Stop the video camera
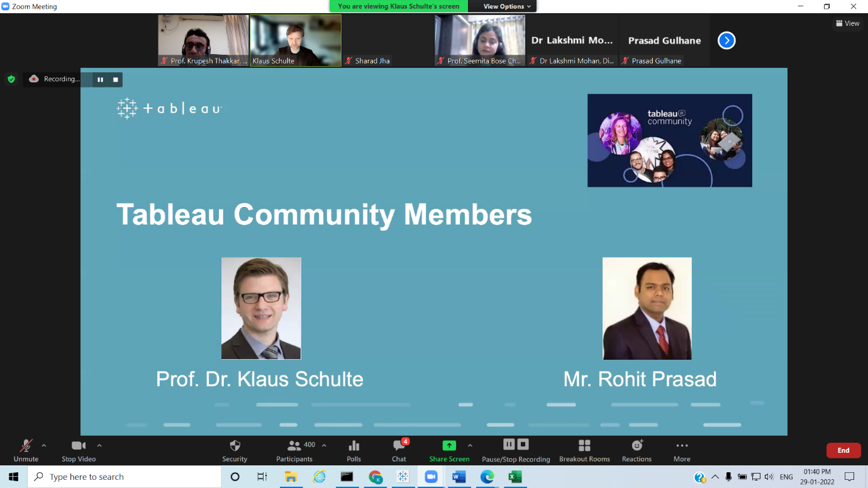868x488 pixels. click(x=79, y=450)
